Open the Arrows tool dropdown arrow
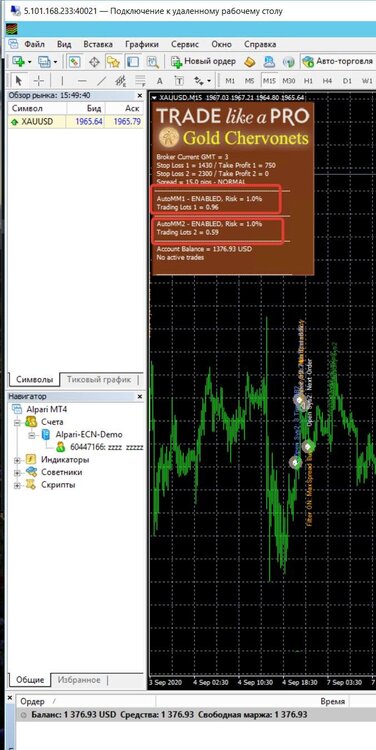Image resolution: width=376 pixels, height=750 pixels. click(210, 80)
